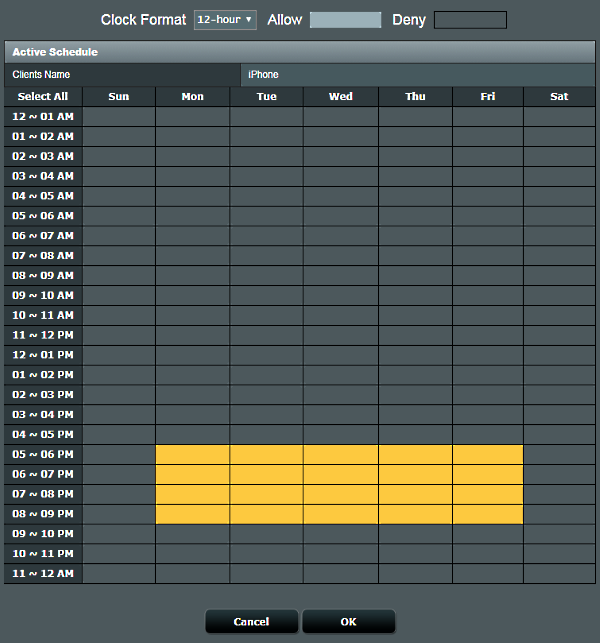Toggle the Fri 05 ~ 06 PM yellow cell
This screenshot has width=600, height=643.
[x=488, y=454]
